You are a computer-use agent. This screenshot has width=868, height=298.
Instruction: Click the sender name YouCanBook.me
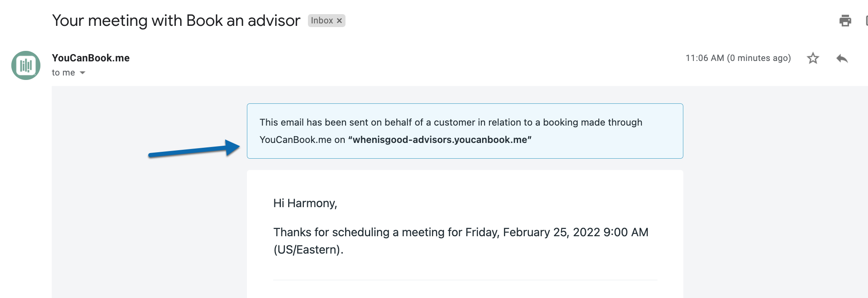[91, 58]
